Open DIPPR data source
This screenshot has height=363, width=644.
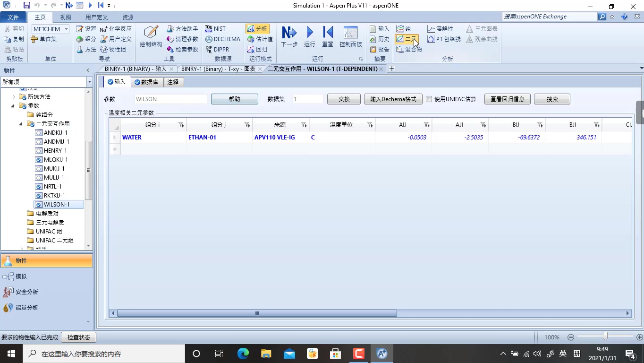pyautogui.click(x=217, y=50)
